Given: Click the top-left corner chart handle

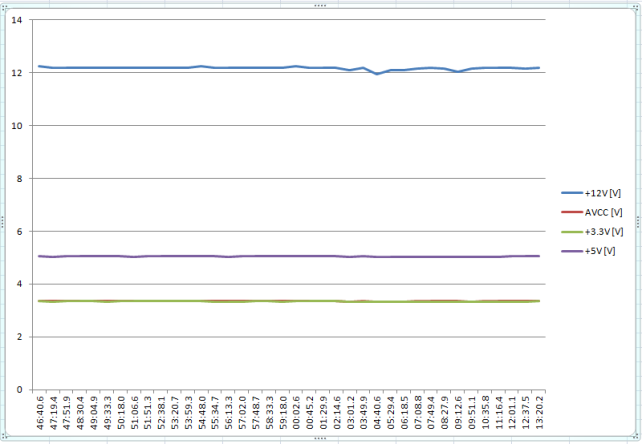Looking at the screenshot, I should pos(4,7).
